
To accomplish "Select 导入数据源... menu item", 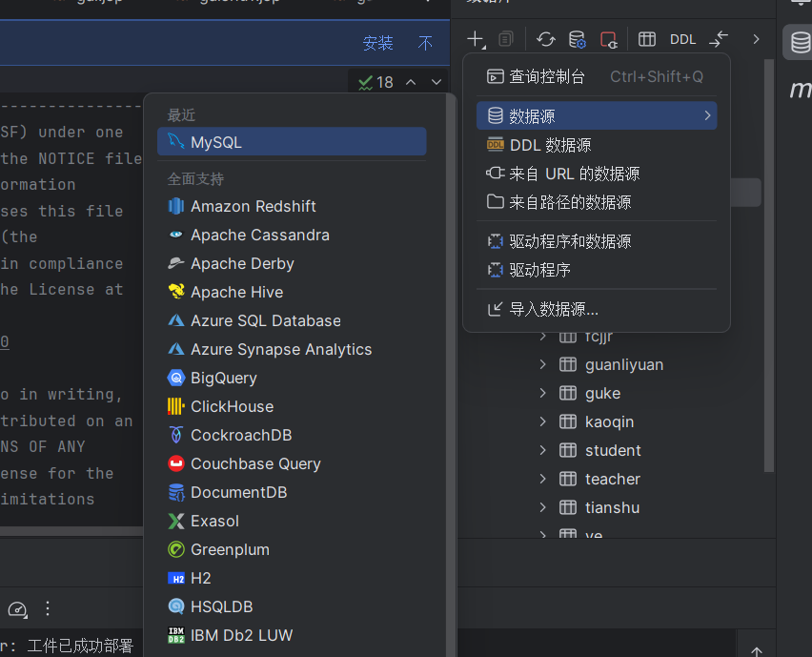I will pos(597,309).
